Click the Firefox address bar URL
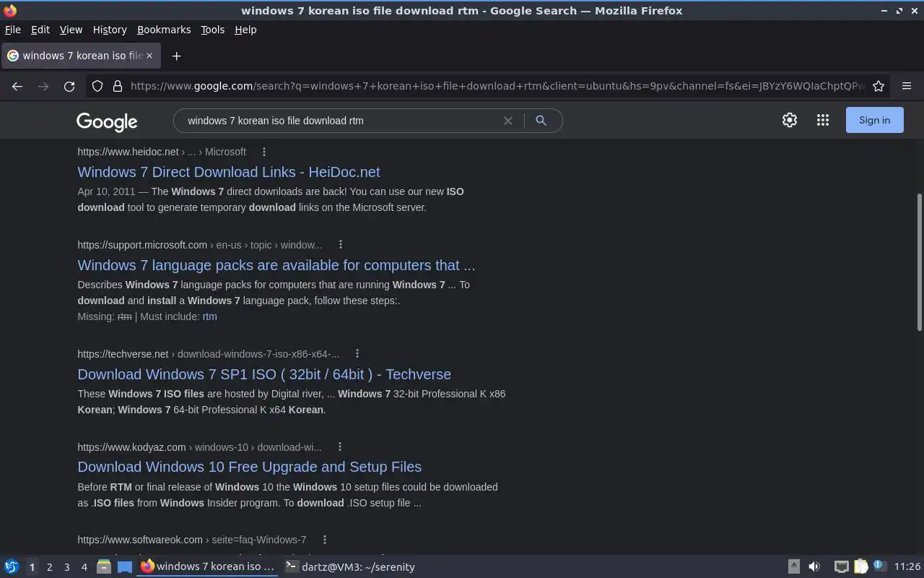The image size is (924, 578). [497, 86]
